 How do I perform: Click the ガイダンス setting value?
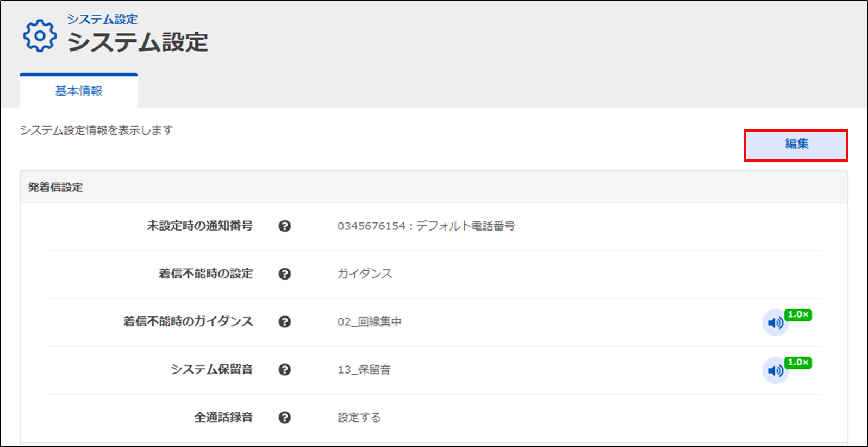pyautogui.click(x=365, y=274)
